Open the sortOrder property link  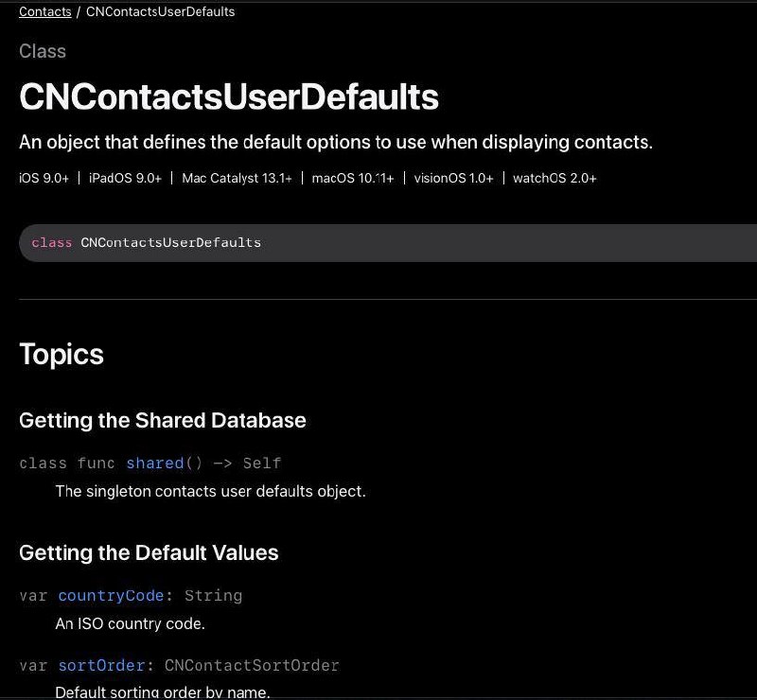(101, 665)
